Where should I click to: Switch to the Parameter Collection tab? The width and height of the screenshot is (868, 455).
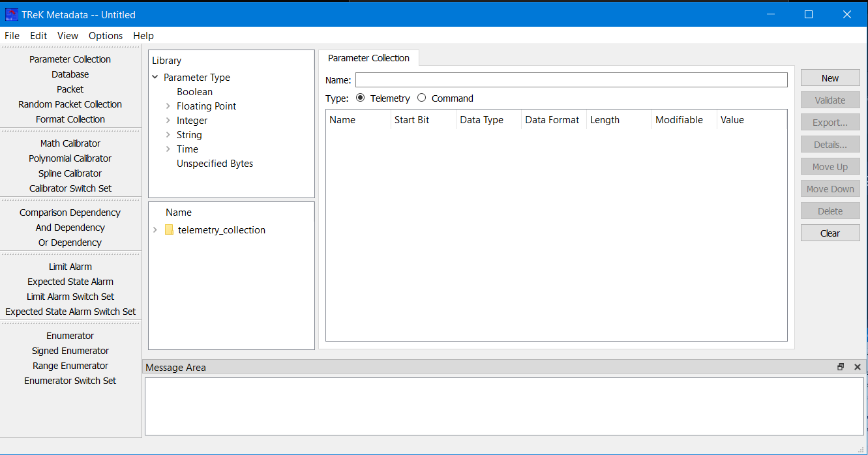(368, 58)
